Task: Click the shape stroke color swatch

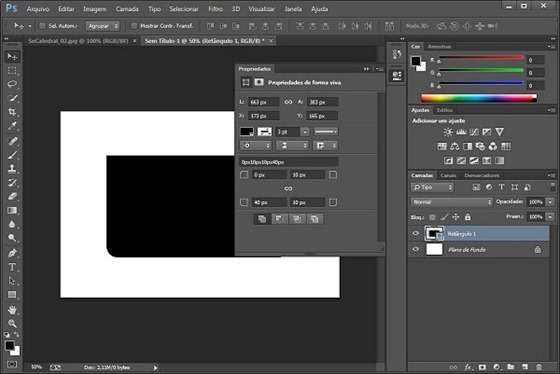Action: coord(265,132)
